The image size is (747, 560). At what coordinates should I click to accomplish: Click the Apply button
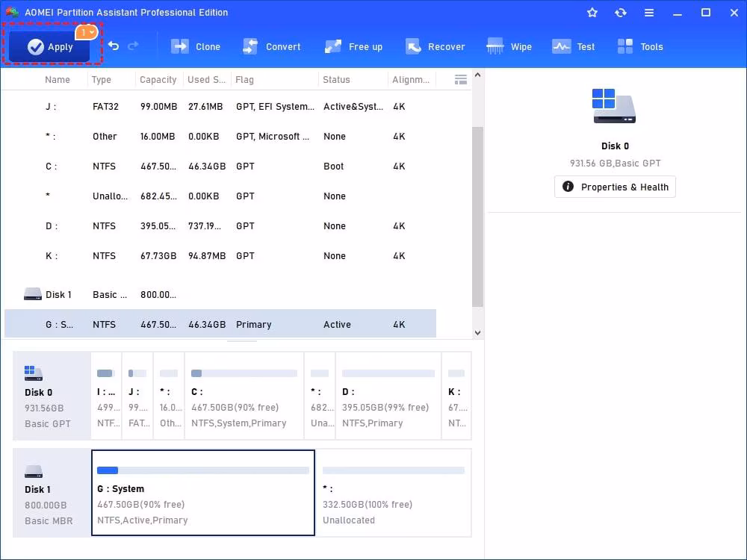pyautogui.click(x=49, y=46)
